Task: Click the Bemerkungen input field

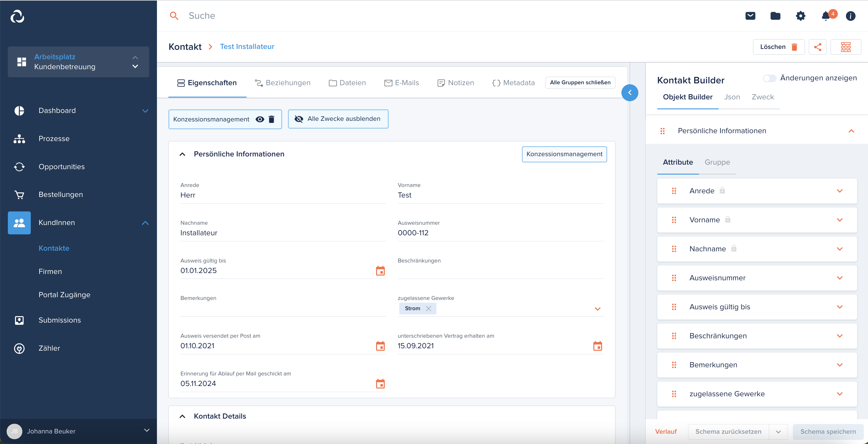Action: tap(283, 308)
